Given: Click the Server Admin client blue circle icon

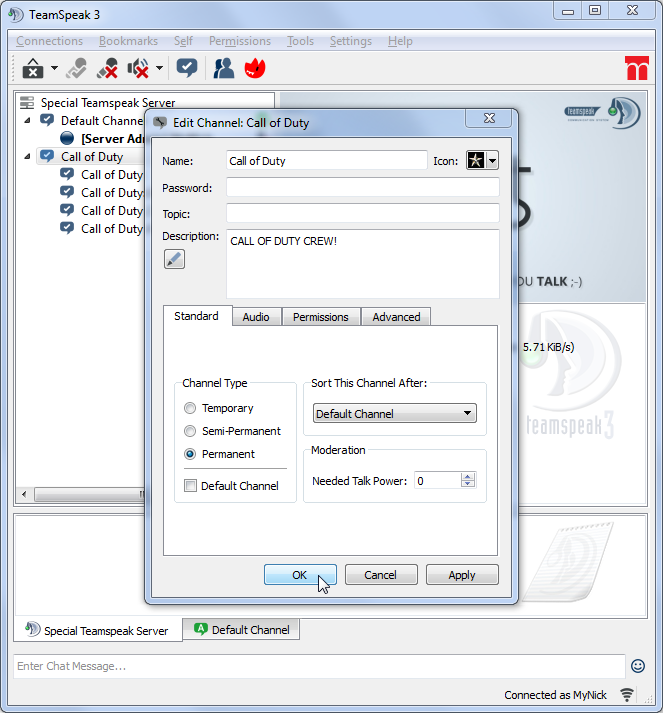Looking at the screenshot, I should (x=67, y=138).
